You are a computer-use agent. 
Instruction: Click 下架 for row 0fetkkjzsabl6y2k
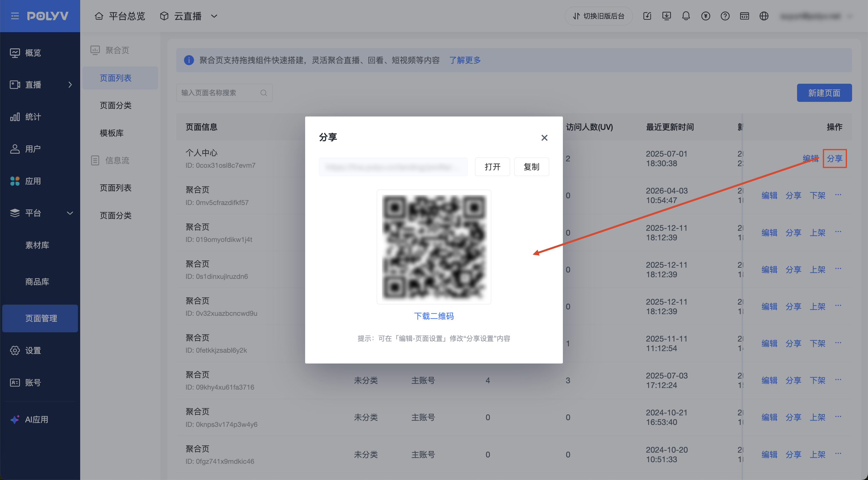[817, 343]
